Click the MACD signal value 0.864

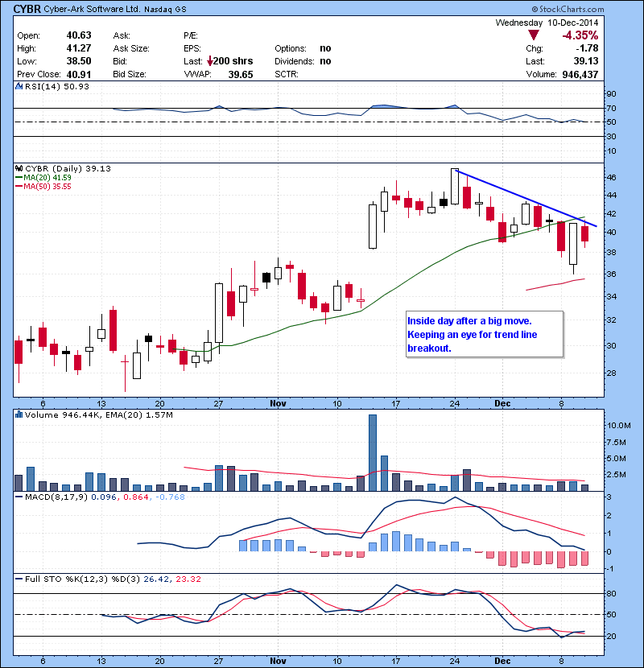click(x=136, y=497)
